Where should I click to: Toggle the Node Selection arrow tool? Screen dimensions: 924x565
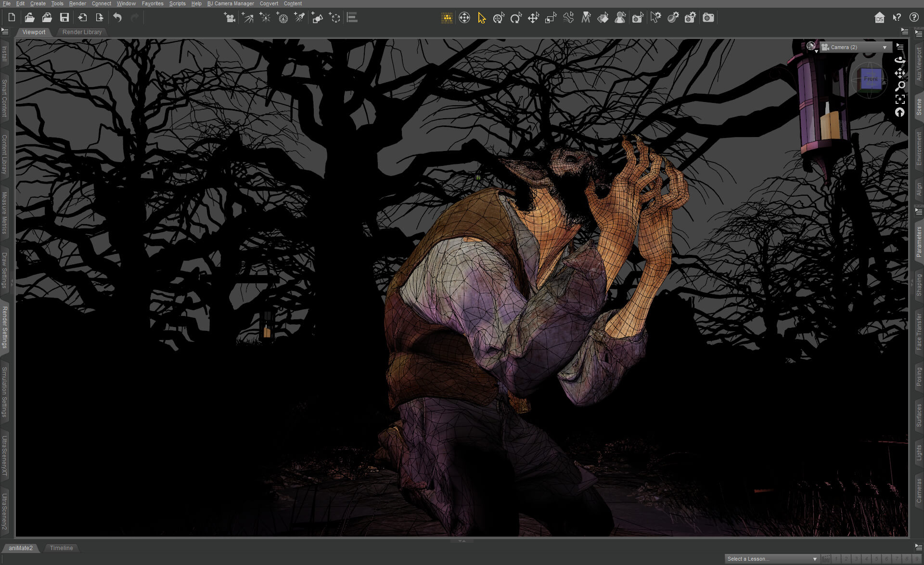click(x=481, y=18)
